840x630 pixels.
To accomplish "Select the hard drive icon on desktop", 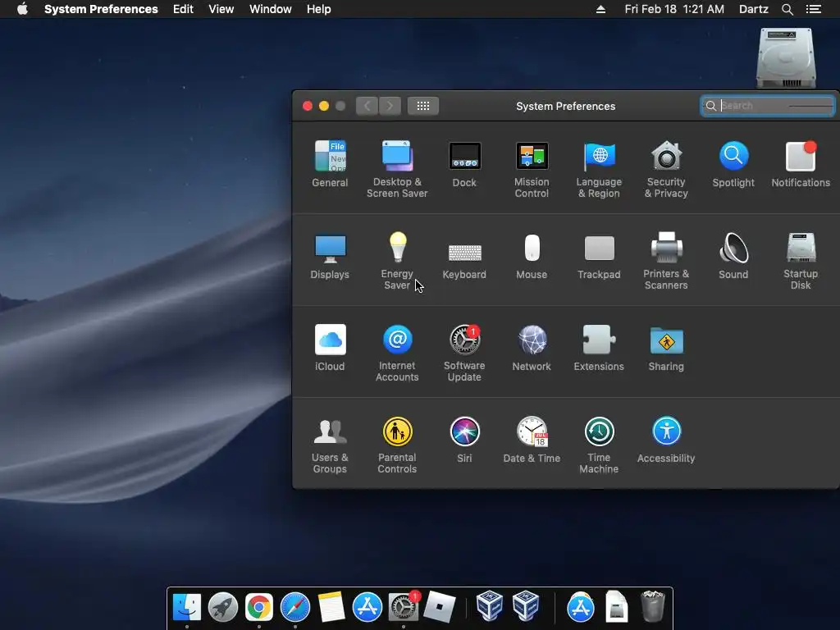I will click(786, 58).
